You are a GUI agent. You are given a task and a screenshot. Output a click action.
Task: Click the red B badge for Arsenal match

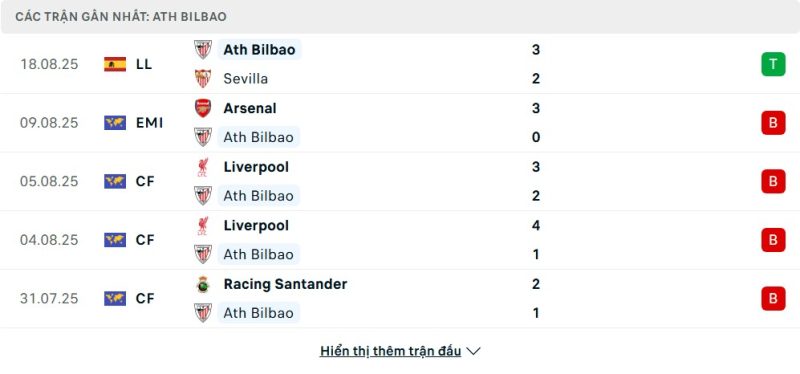[773, 122]
